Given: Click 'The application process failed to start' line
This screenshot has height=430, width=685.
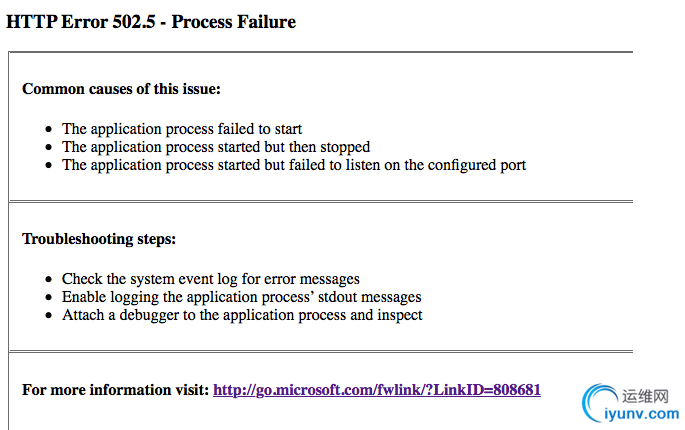Looking at the screenshot, I should (182, 129).
